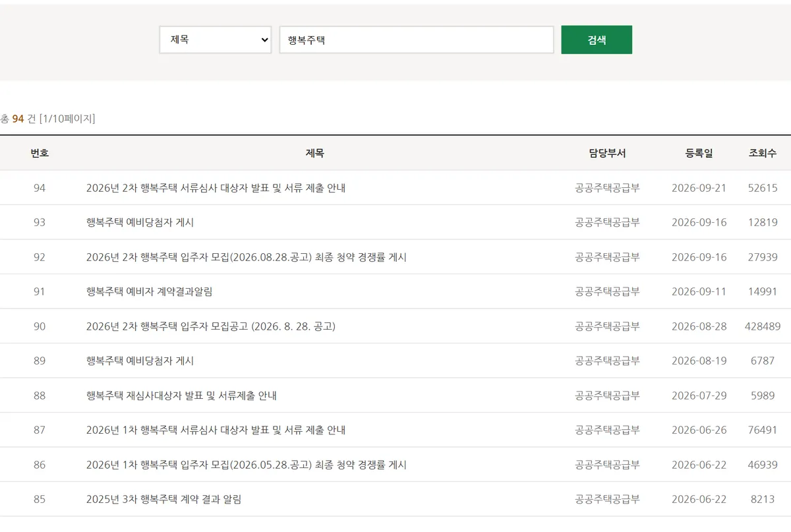The image size is (791, 532).
Task: Click the registration date 2026-09-21
Action: (x=699, y=188)
